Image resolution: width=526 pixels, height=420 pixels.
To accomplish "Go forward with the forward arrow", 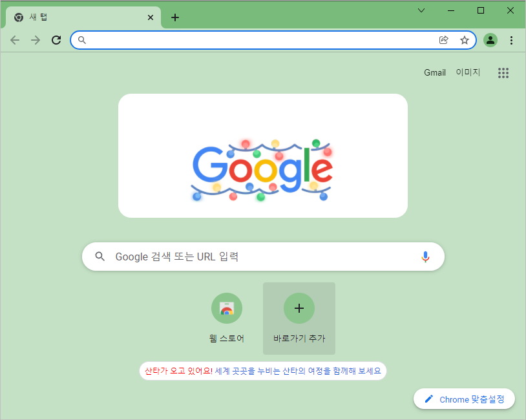I will tap(36, 40).
